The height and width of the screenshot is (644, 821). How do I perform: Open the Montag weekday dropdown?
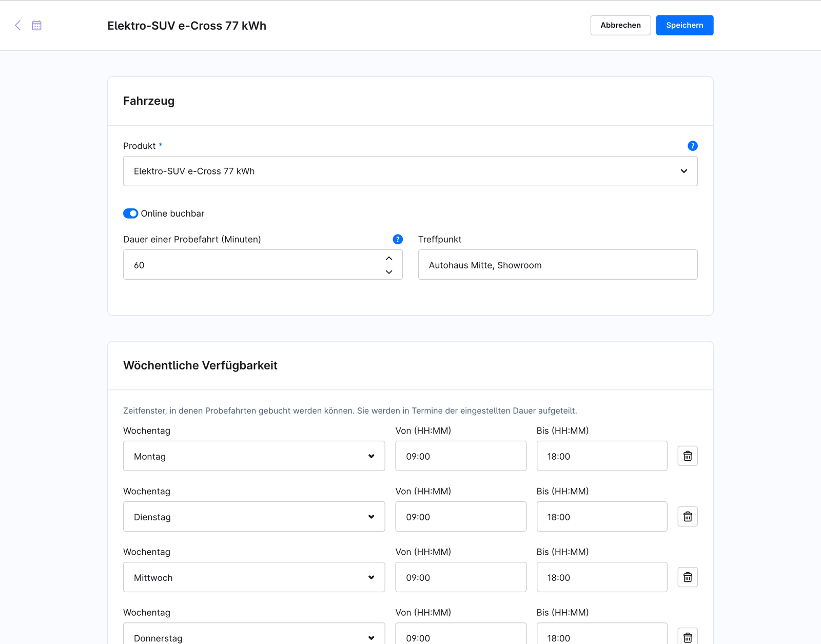pos(254,456)
